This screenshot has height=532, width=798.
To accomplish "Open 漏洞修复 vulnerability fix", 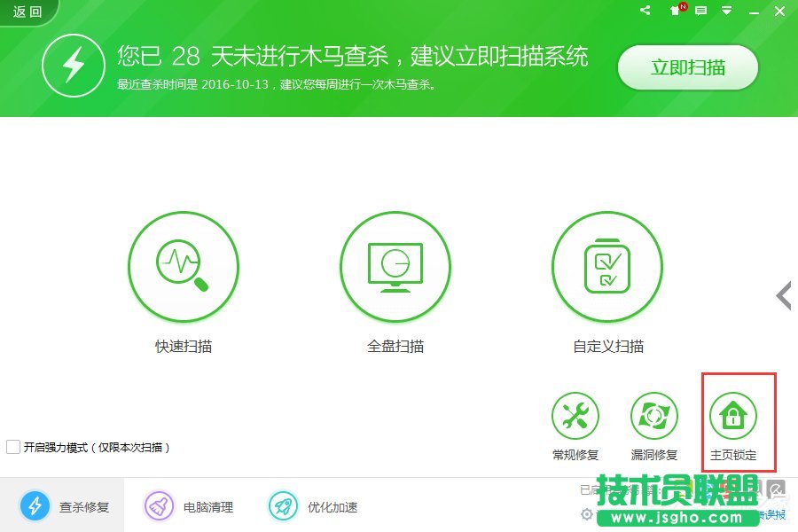I will (654, 414).
